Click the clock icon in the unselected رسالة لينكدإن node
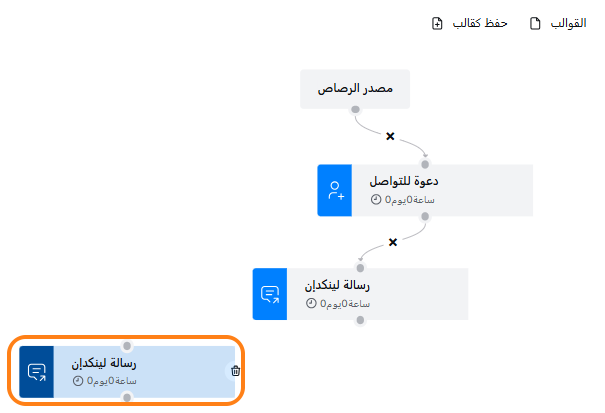The image size is (605, 413). click(x=312, y=303)
